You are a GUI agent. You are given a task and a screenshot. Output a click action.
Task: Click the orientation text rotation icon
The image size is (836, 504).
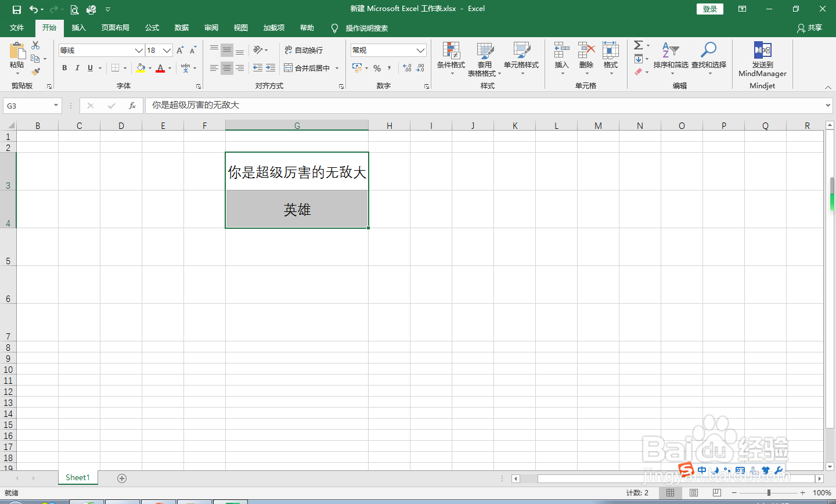258,50
